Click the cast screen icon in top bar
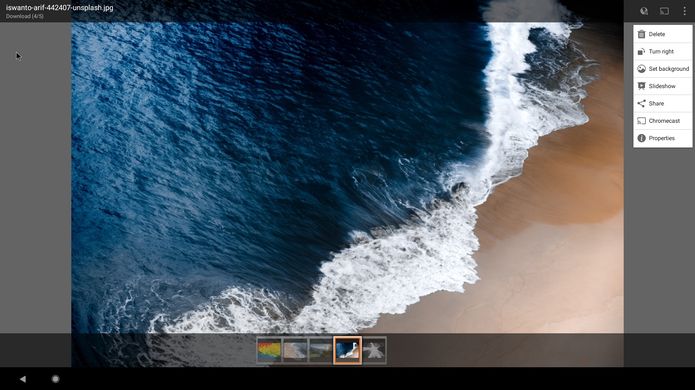The image size is (695, 390). tap(664, 11)
